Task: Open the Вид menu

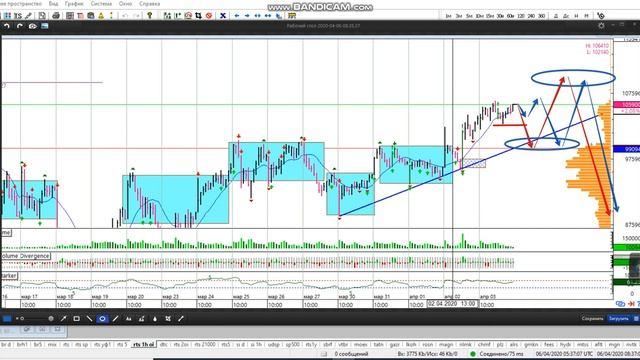Action: click(53, 4)
